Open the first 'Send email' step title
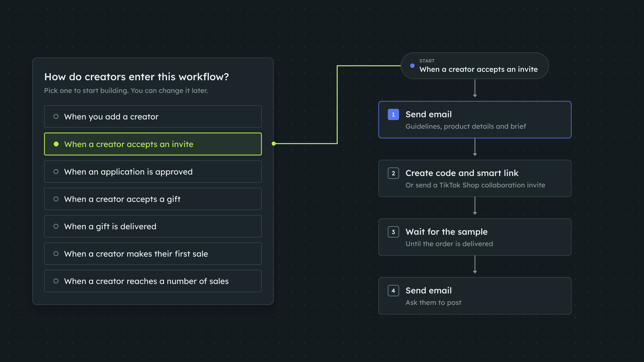Screen dimensions: 644x362 tap(428, 114)
